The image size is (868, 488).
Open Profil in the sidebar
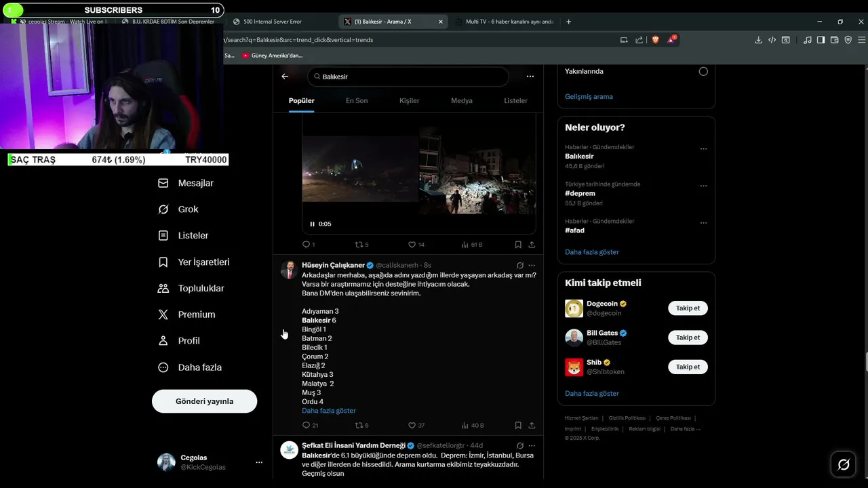pos(179,341)
